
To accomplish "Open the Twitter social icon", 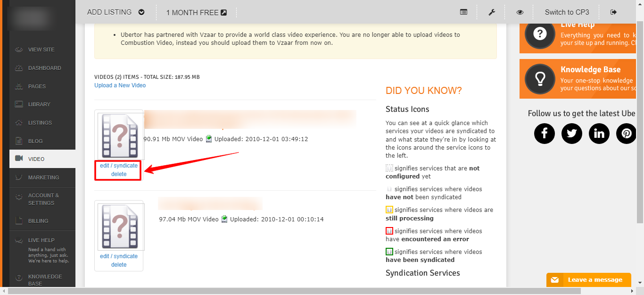I will point(572,134).
